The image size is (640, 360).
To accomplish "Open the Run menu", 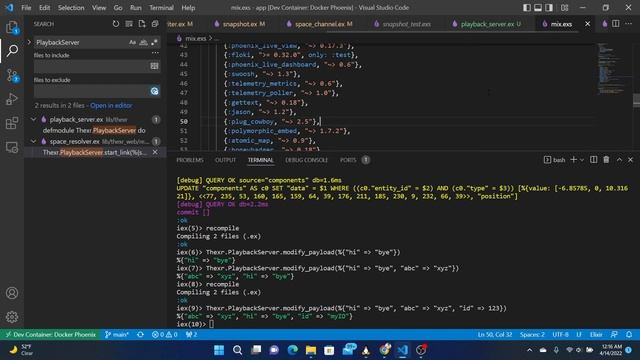I will click(136, 8).
